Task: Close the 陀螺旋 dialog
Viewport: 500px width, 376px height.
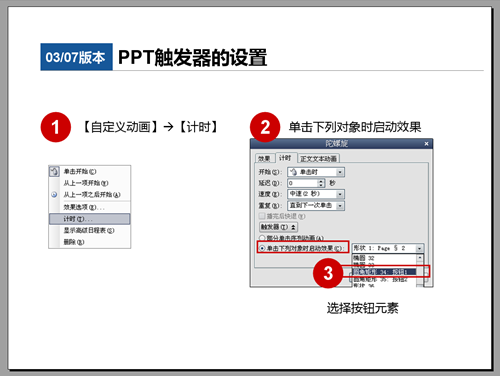Action: (426, 144)
